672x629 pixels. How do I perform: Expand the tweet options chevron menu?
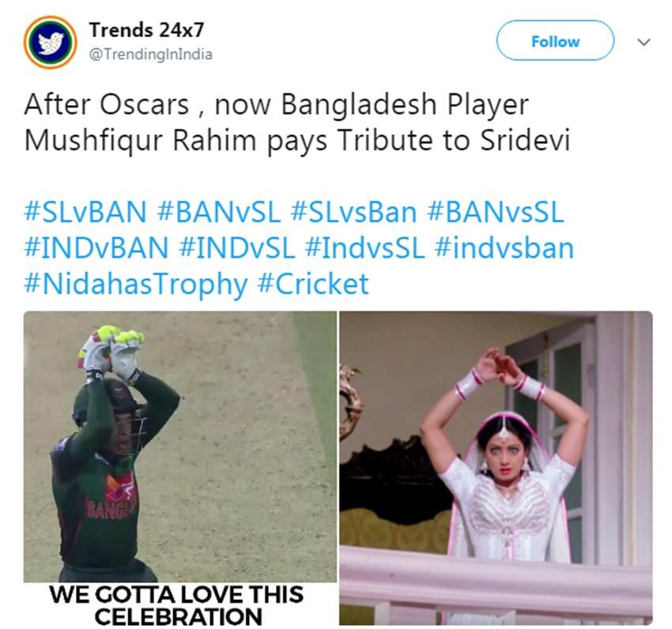click(x=644, y=42)
